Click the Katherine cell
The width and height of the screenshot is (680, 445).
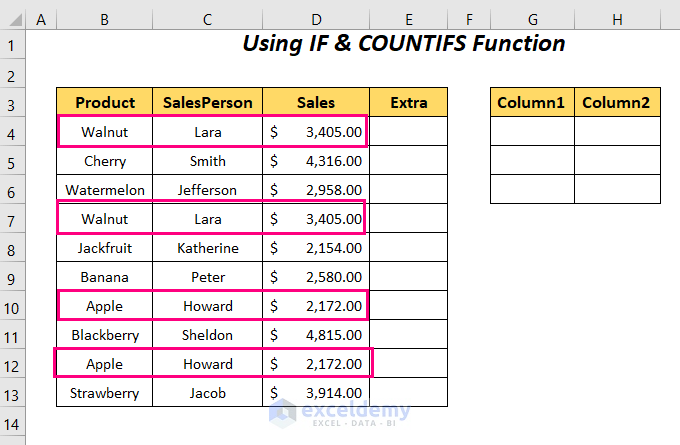(x=207, y=248)
